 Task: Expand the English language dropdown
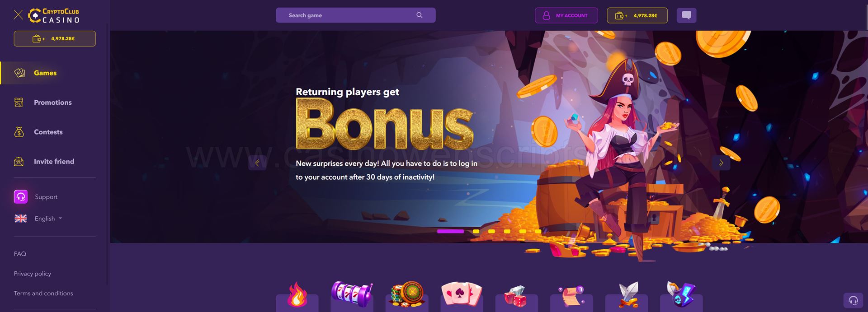coord(39,219)
